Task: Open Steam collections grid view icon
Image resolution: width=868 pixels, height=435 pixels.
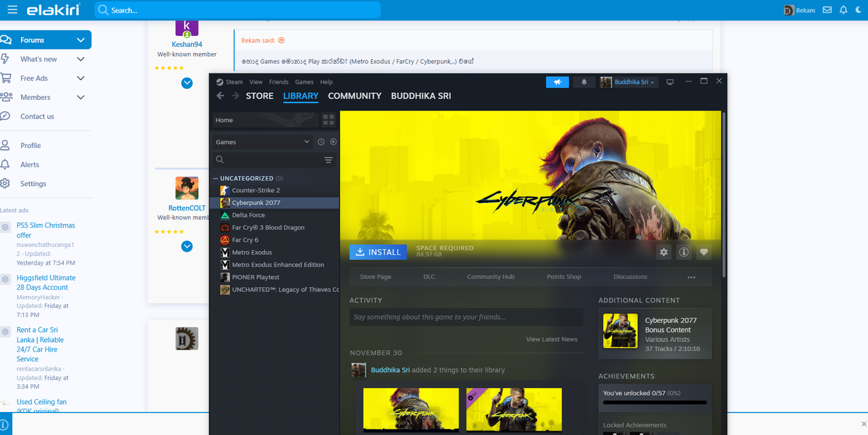Action: tap(328, 120)
